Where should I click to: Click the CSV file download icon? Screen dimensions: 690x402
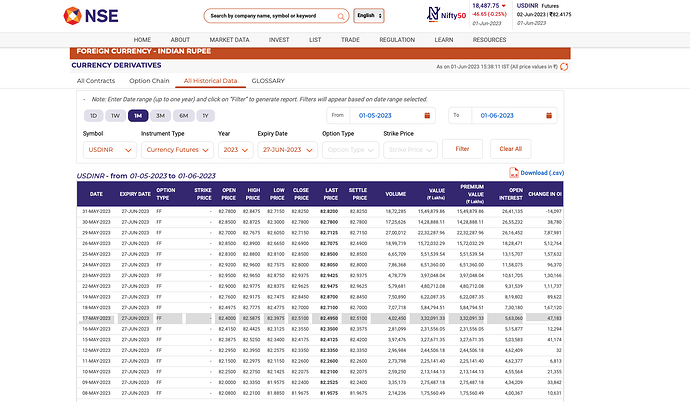pyautogui.click(x=513, y=173)
